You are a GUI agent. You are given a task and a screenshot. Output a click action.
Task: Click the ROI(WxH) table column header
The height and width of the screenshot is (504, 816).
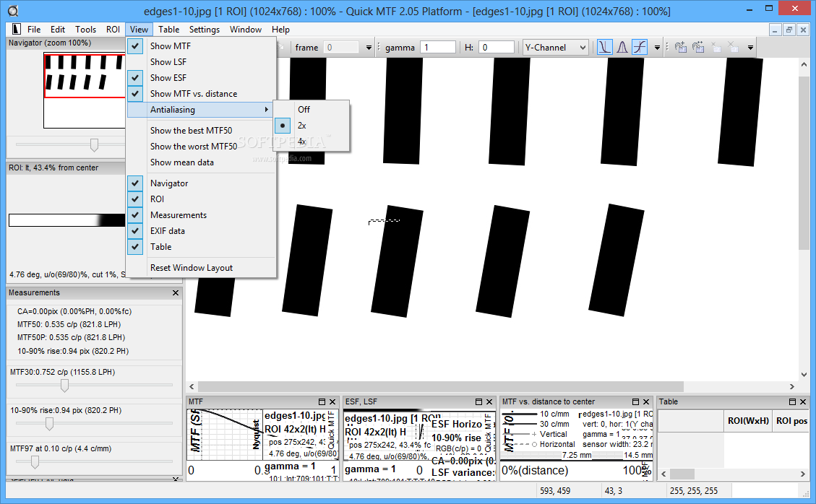(x=748, y=421)
